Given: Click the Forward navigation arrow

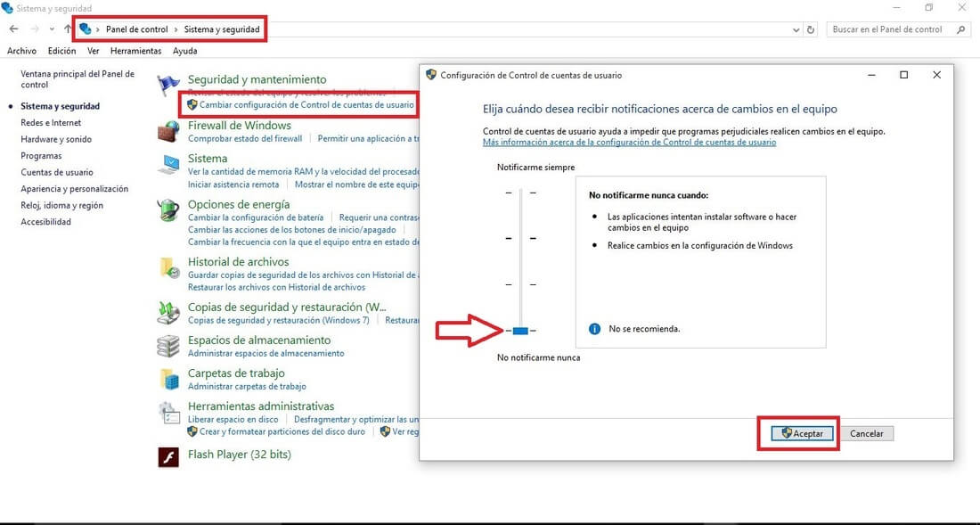Looking at the screenshot, I should tap(35, 29).
